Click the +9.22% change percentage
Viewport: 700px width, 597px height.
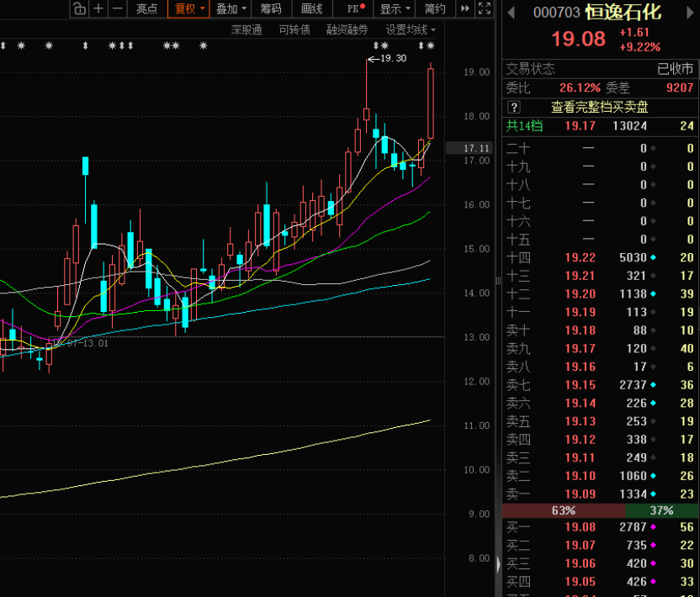point(639,47)
